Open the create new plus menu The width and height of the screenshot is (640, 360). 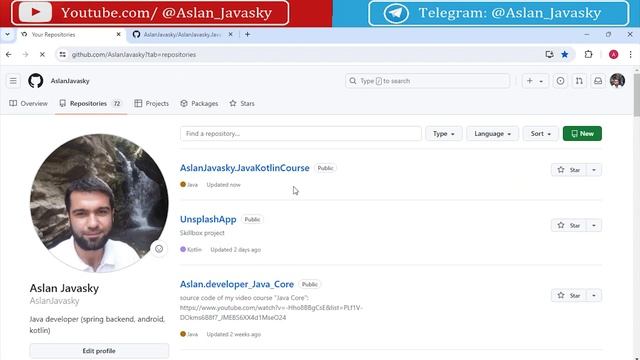pyautogui.click(x=534, y=81)
